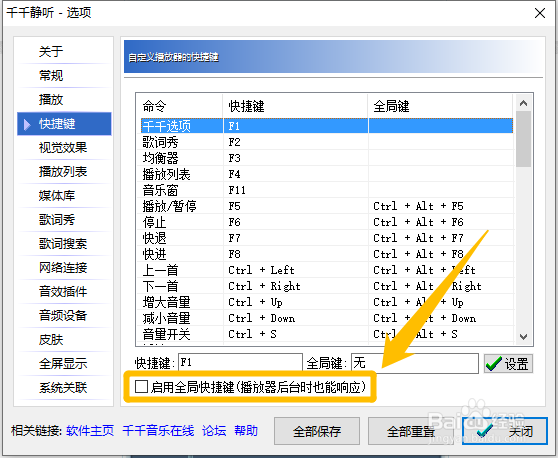Select the 歌词秀 row with F2 hotkey
Image resolution: width=558 pixels, height=458 pixels.
click(327, 142)
